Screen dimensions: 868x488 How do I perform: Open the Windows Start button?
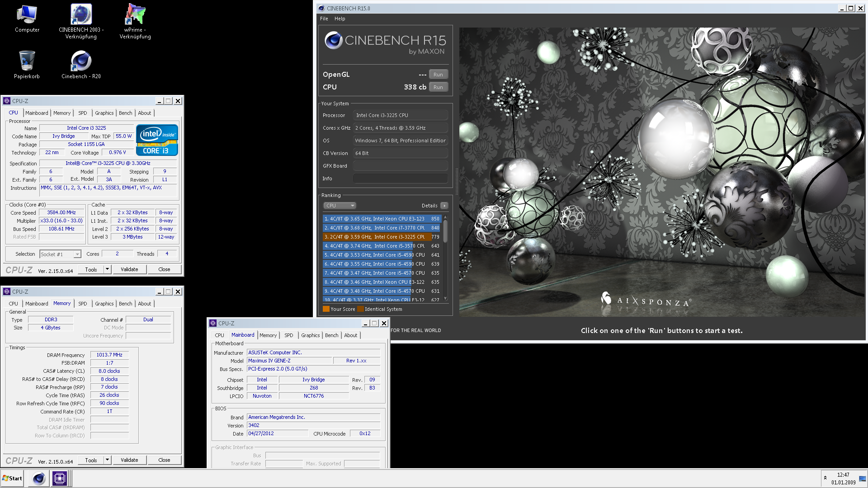point(12,479)
